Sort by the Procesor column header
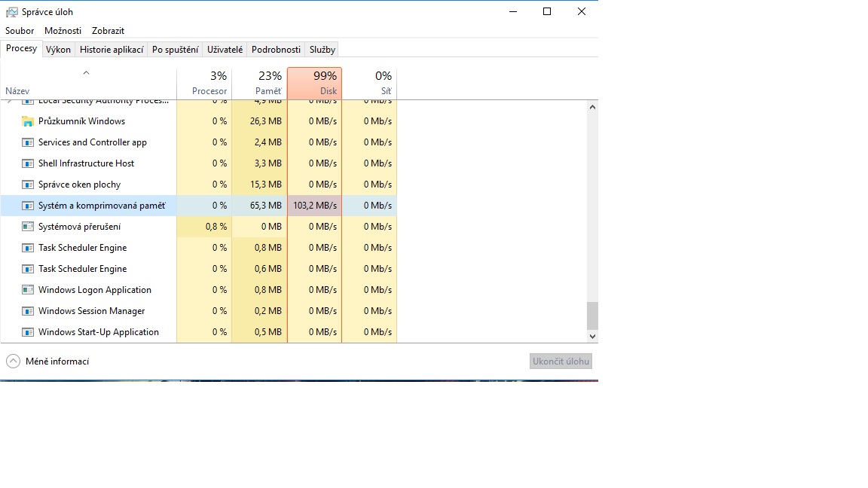The height and width of the screenshot is (488, 868). point(204,84)
